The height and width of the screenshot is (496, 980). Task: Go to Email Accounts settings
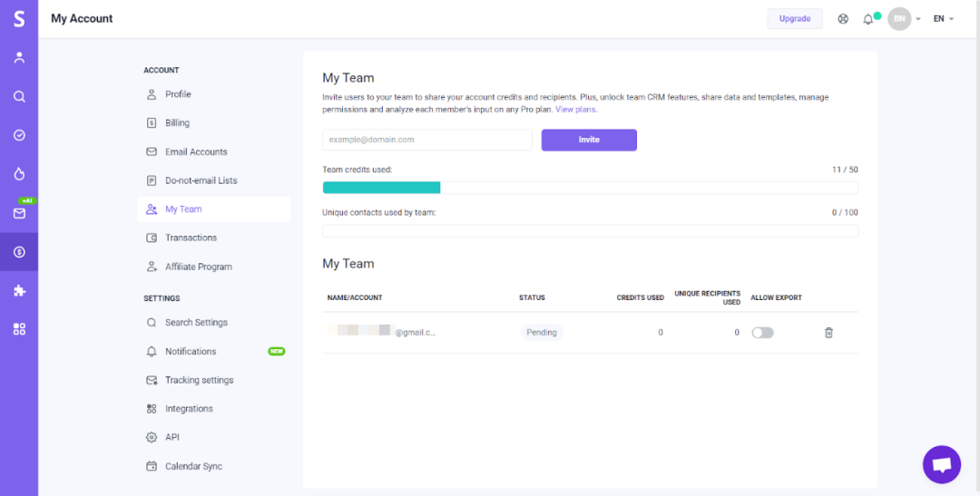point(196,152)
